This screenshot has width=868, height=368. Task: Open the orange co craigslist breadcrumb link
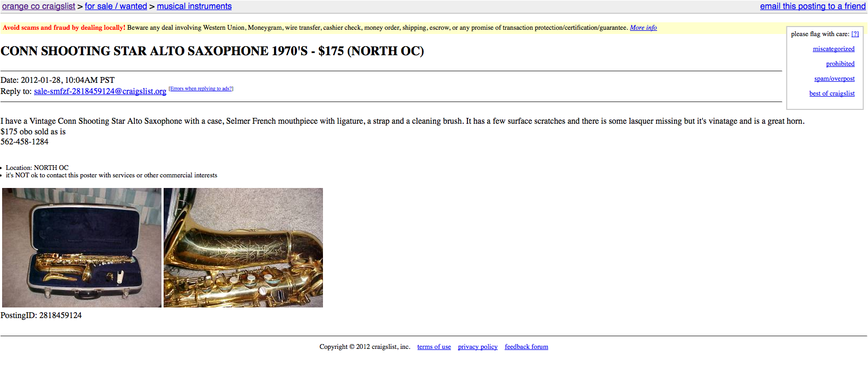click(x=39, y=6)
